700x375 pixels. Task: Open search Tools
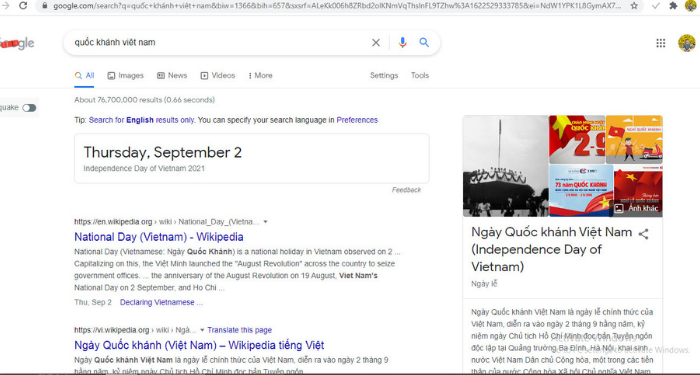point(420,75)
